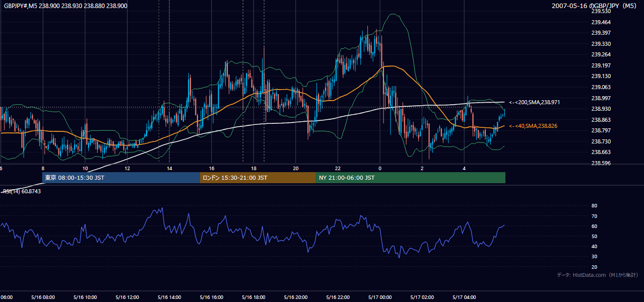Screen dimensions: 644x302
Task: Click hour tick 12 under price chart
Action: tap(127, 168)
